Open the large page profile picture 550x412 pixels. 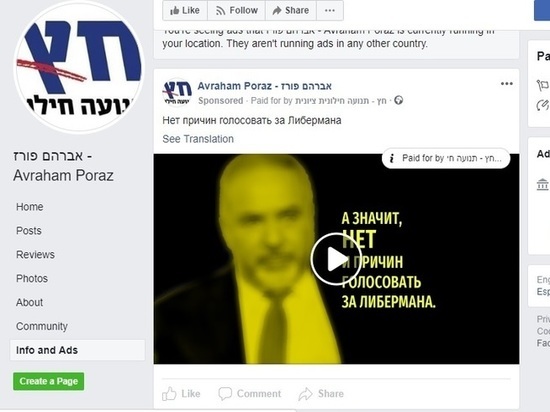click(79, 67)
